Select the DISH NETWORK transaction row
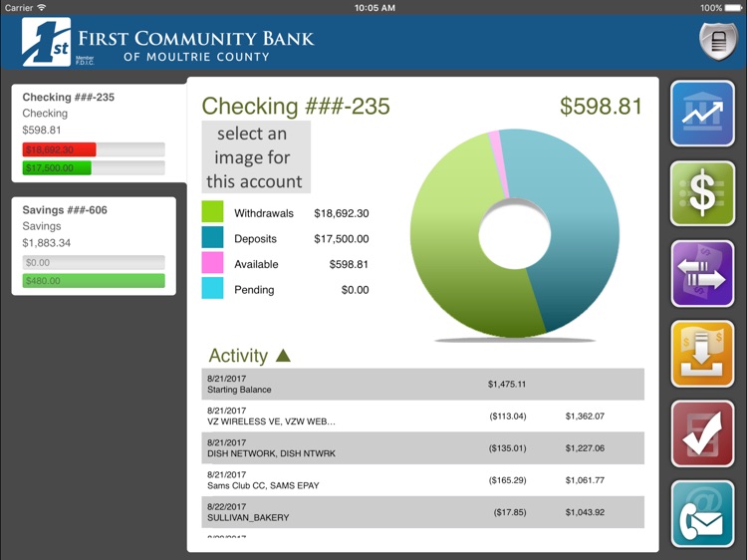 click(423, 448)
